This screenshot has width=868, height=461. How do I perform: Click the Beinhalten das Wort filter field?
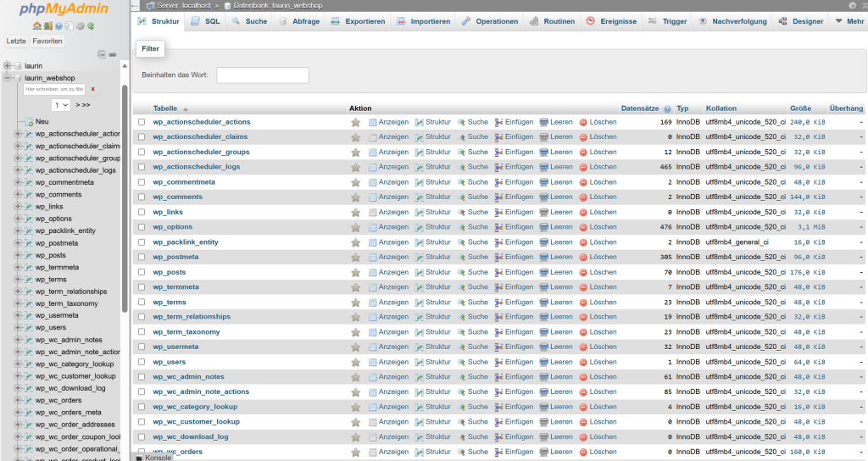pos(263,75)
